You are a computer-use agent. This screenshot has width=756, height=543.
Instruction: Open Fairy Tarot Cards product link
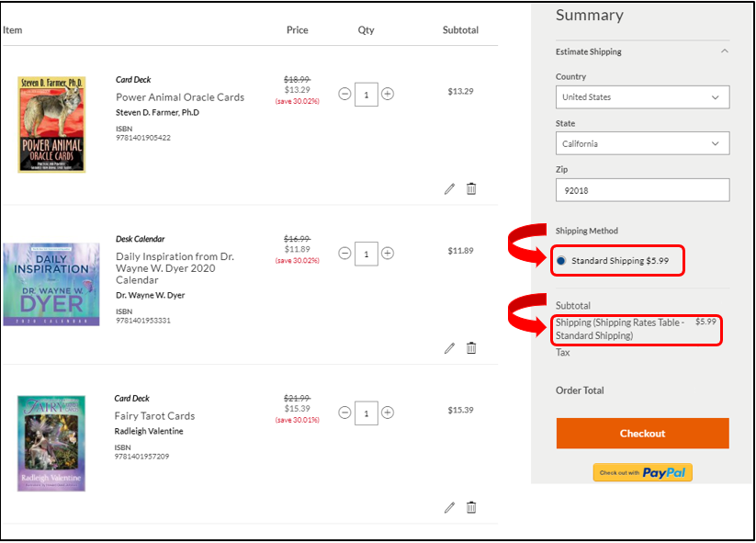tap(154, 415)
